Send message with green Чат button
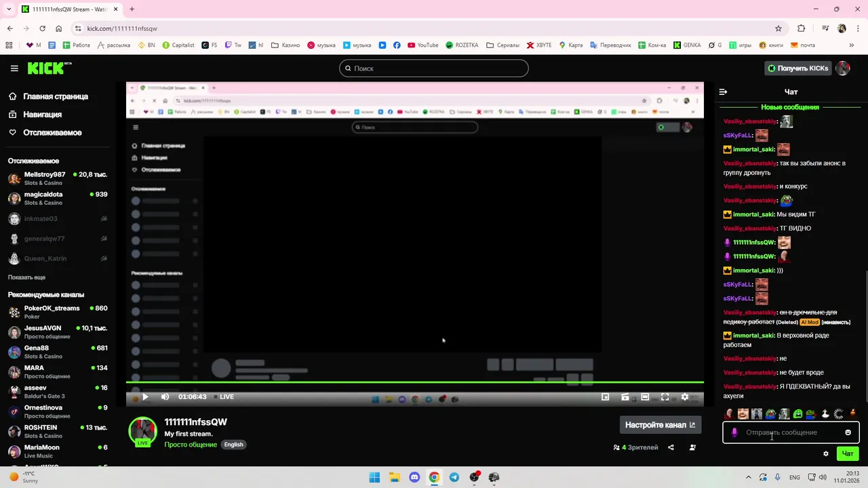The width and height of the screenshot is (868, 488). click(x=847, y=454)
